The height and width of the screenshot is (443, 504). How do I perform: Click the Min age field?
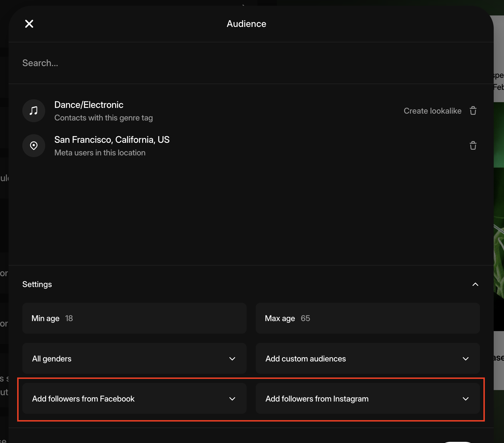(x=134, y=318)
